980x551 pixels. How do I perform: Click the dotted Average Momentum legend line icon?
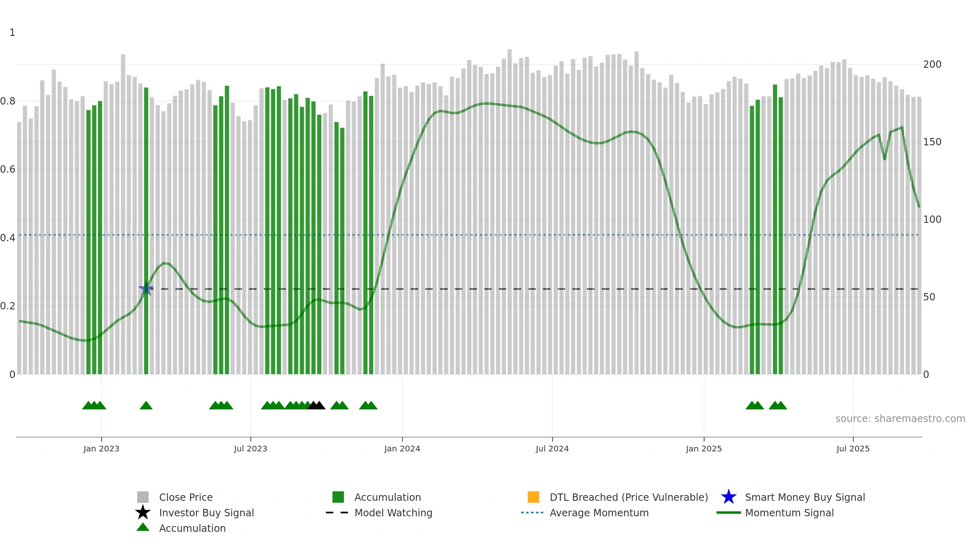(x=532, y=513)
